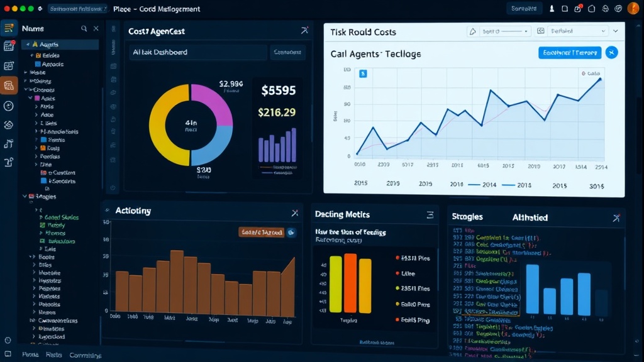Open the menu icon on the Decting Motits panel

click(430, 215)
